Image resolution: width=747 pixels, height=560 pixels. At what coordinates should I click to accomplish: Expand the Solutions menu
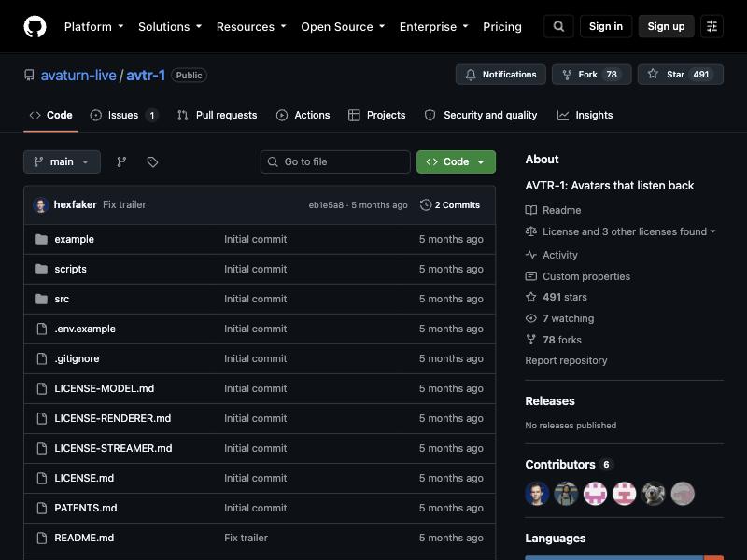click(x=170, y=27)
